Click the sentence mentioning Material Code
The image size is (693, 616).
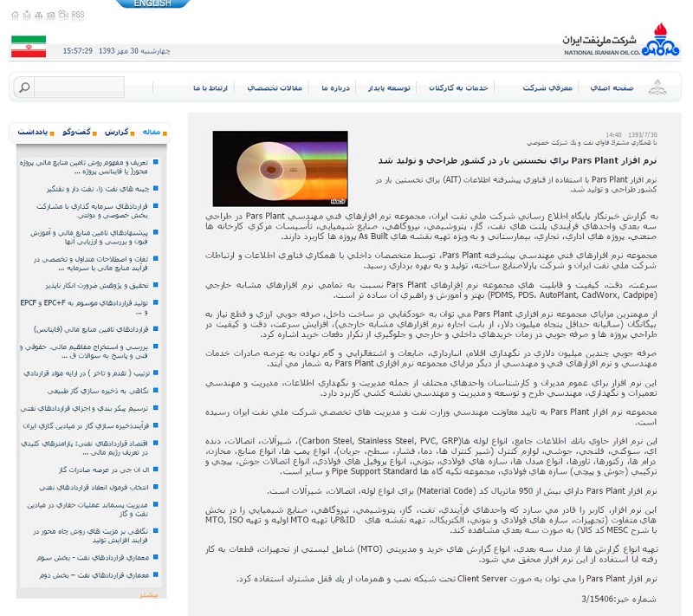coord(462,491)
